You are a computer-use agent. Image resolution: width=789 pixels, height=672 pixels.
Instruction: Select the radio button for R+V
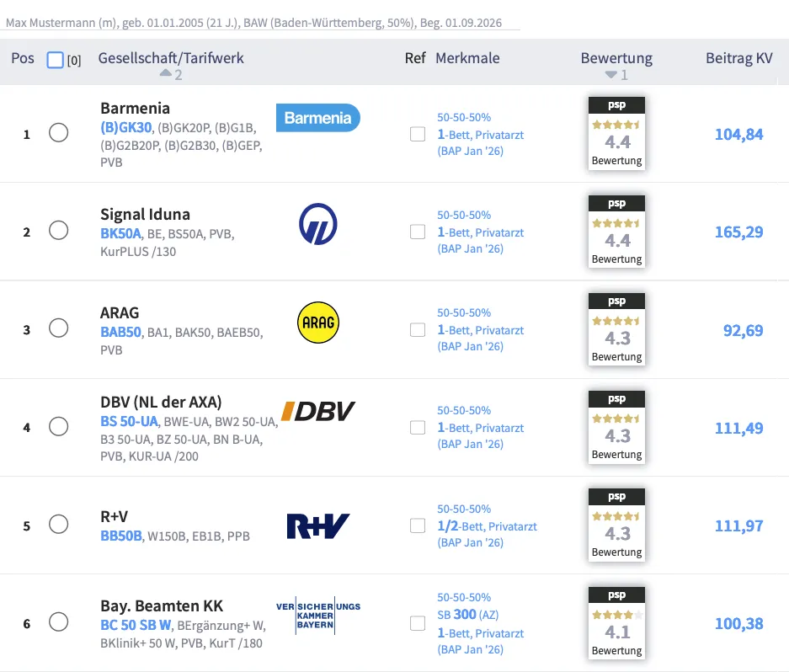pos(58,524)
